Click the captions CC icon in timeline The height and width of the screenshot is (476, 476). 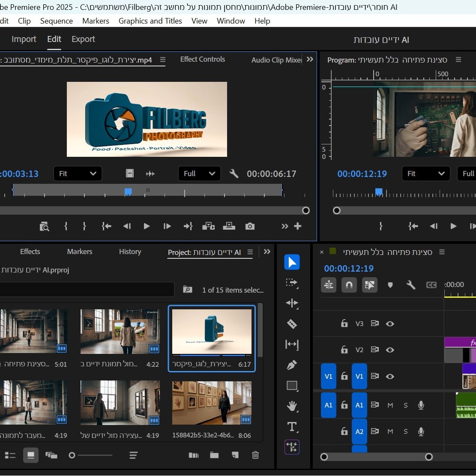point(431,285)
